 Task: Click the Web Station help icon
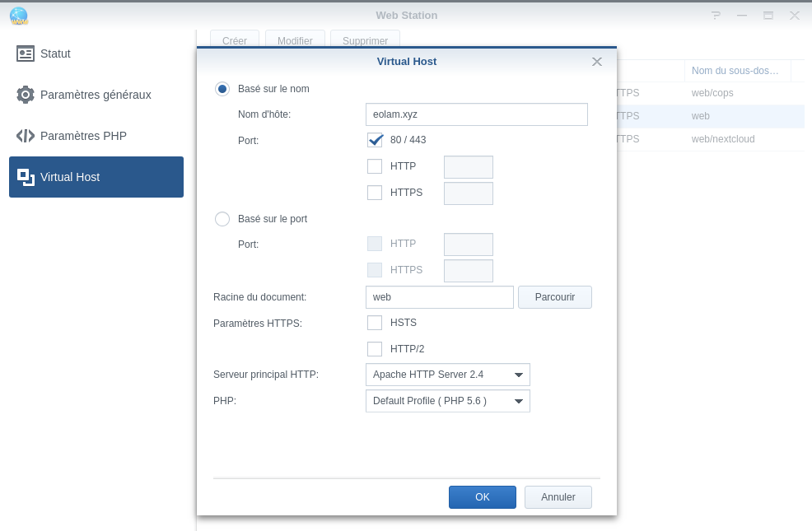coord(716,16)
